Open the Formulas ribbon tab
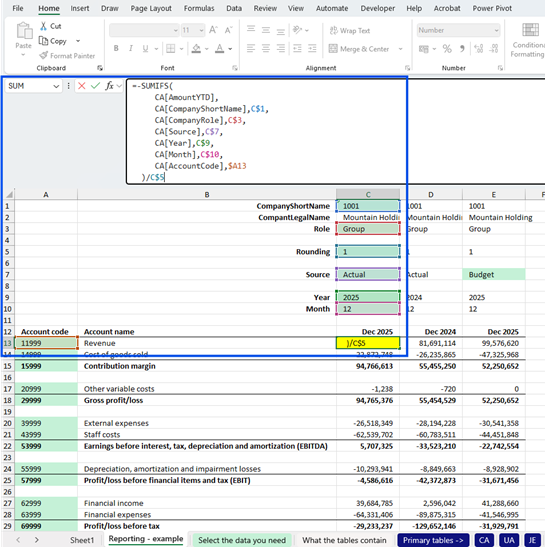 (199, 8)
